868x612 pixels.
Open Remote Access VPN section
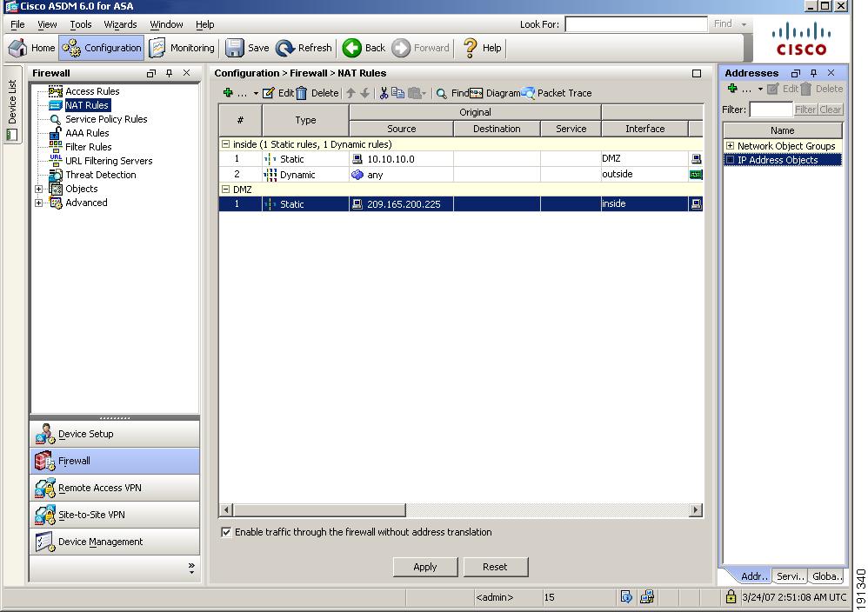coord(115,488)
